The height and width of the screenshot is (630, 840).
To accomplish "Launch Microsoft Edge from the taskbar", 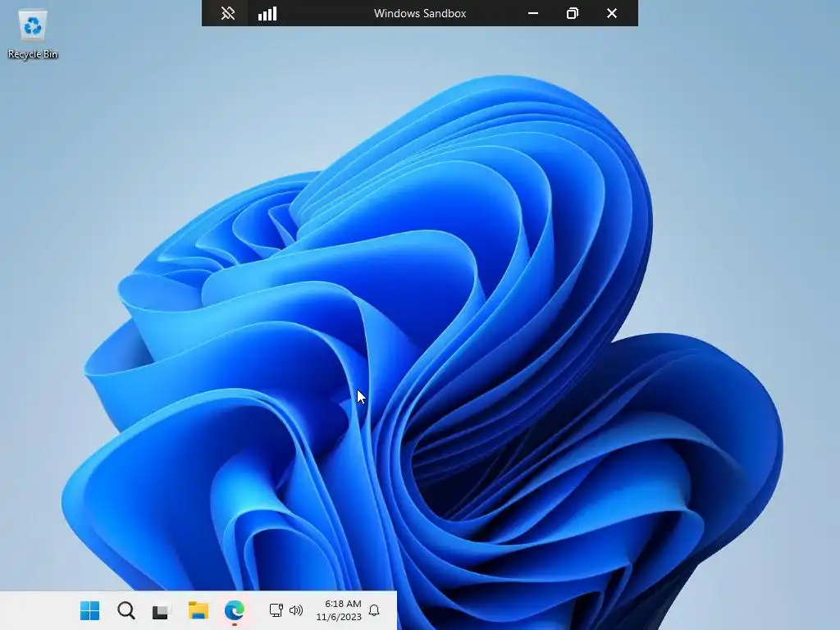I will 234,610.
